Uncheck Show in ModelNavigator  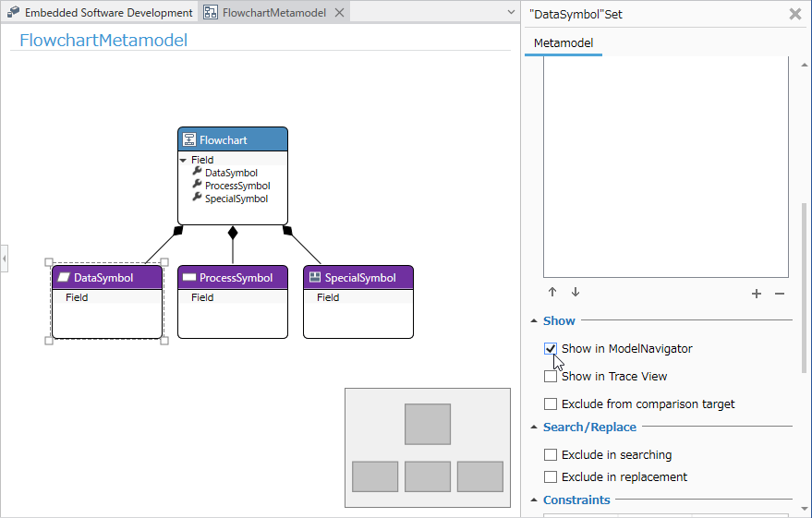(x=551, y=349)
